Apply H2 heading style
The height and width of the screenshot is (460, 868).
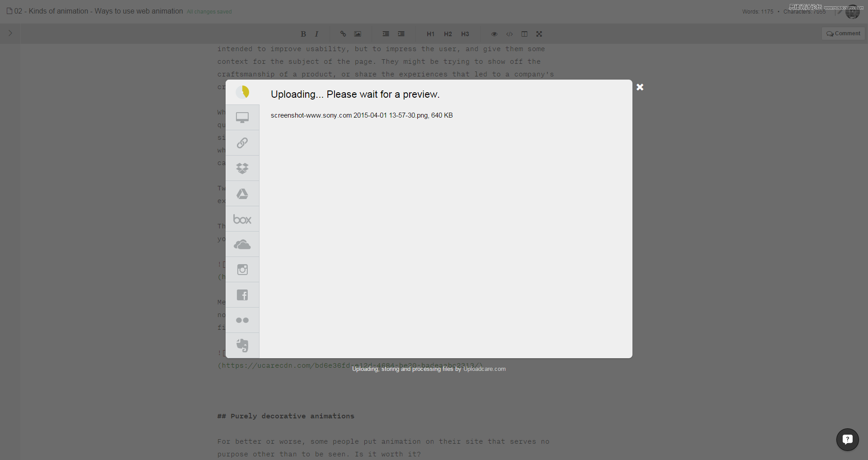[x=448, y=34]
